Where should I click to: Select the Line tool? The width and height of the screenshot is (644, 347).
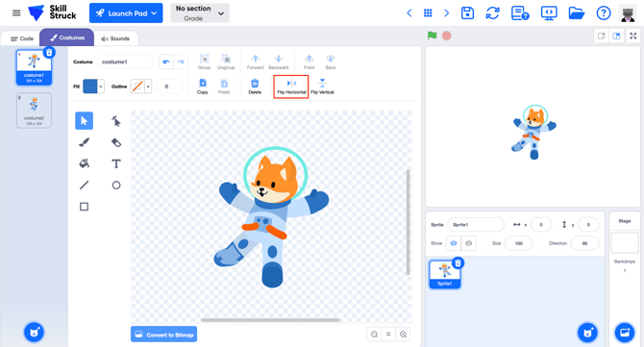click(x=84, y=186)
